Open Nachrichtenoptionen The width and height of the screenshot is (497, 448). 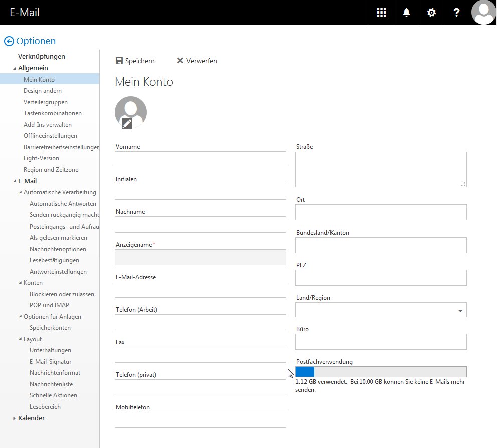[x=58, y=249]
